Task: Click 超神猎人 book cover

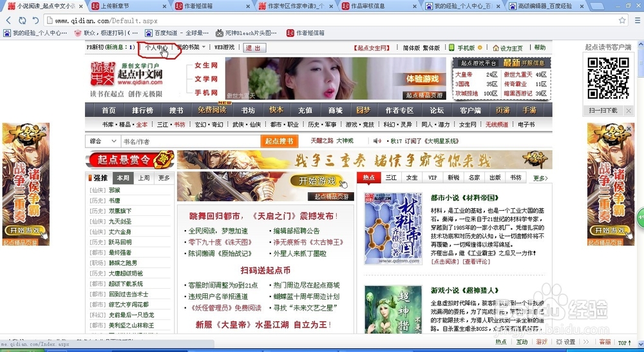Action: click(x=393, y=309)
